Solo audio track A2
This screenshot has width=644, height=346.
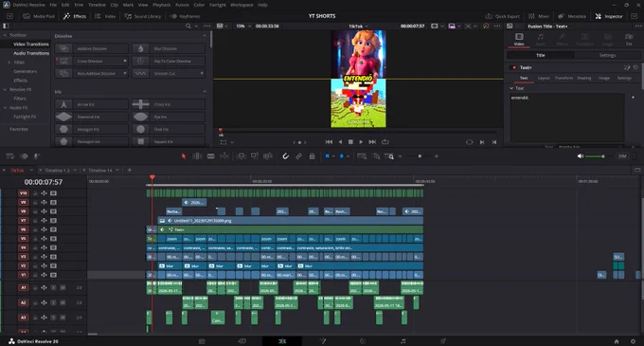click(53, 302)
